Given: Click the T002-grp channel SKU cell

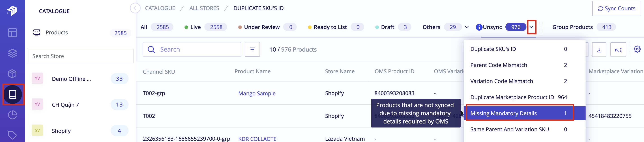Looking at the screenshot, I should 154,93.
